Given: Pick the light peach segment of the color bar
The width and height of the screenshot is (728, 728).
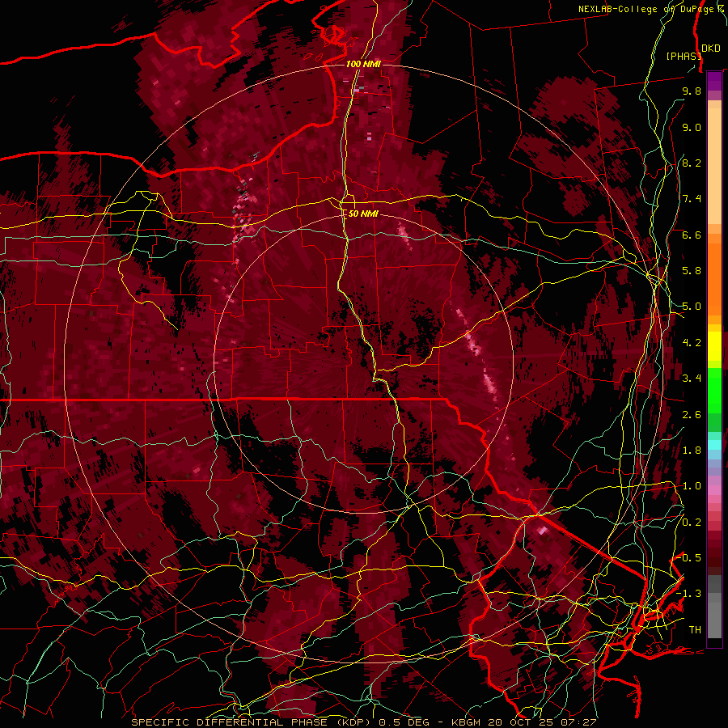Looking at the screenshot, I should (714, 166).
